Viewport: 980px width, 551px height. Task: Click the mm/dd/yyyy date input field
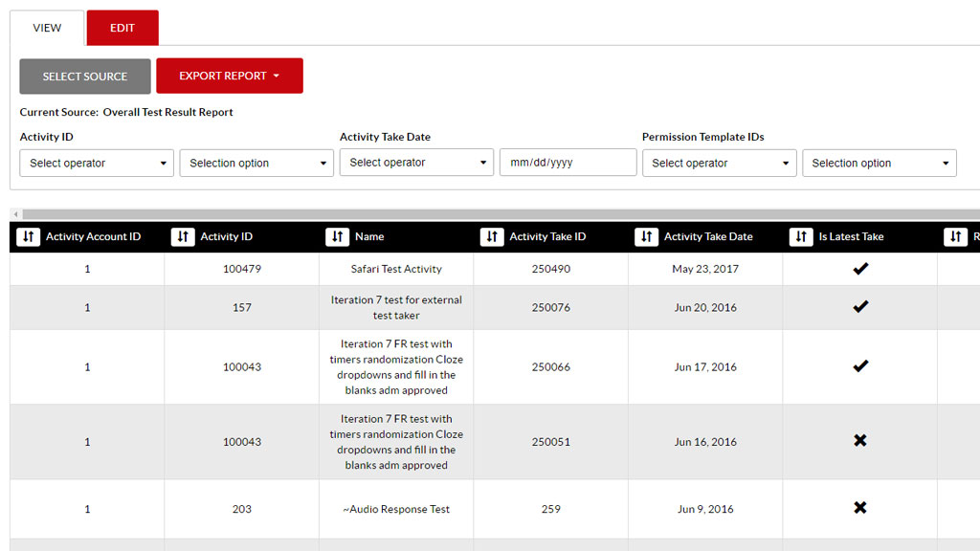pyautogui.click(x=568, y=163)
